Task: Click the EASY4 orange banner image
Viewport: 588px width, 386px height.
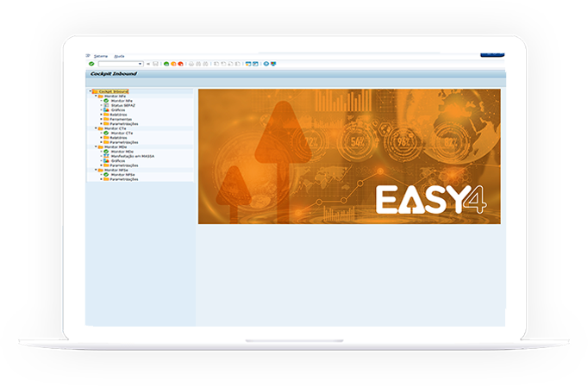Action: tap(349, 156)
